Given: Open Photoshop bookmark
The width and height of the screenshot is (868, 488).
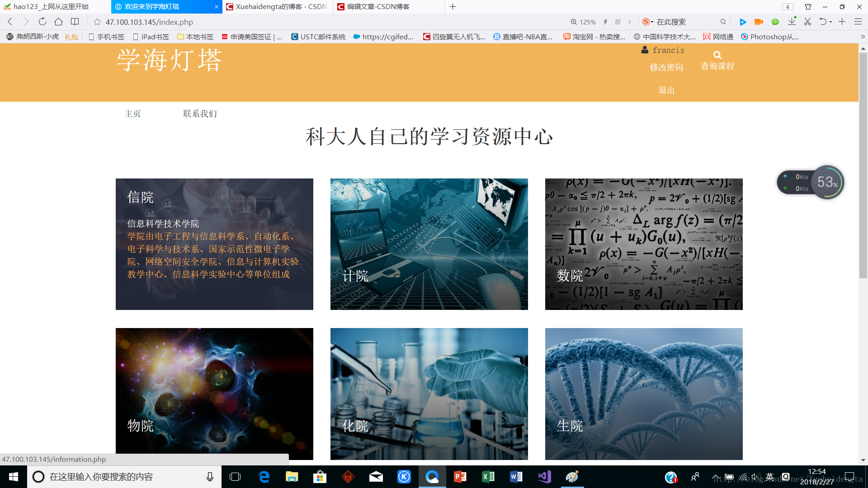Looking at the screenshot, I should (770, 37).
